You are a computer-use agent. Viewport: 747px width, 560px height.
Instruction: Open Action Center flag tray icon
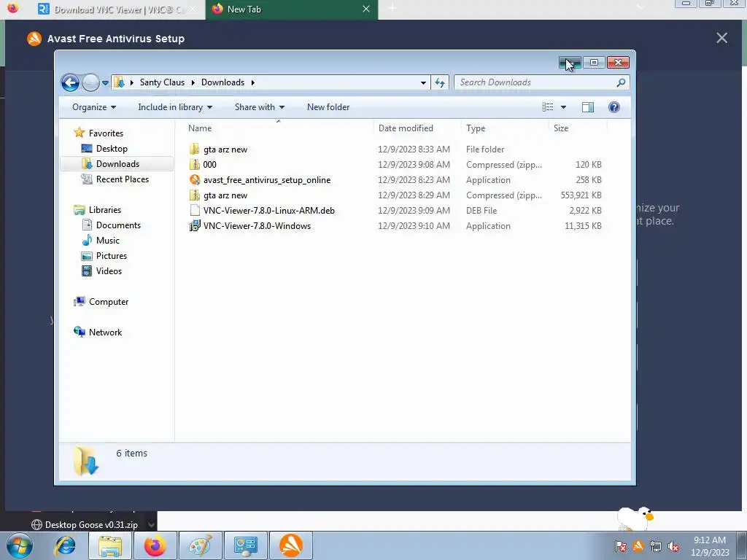tap(620, 546)
